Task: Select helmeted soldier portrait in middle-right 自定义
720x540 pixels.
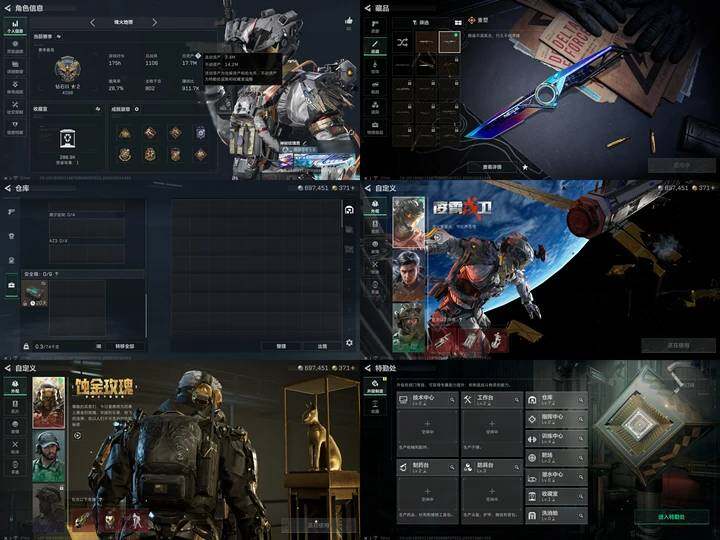Action: [x=409, y=327]
